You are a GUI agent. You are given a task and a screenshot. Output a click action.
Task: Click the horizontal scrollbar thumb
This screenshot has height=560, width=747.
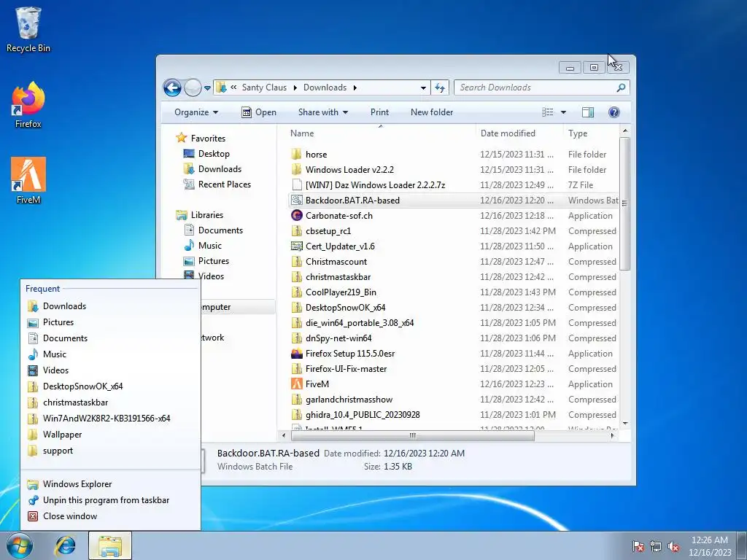[413, 435]
